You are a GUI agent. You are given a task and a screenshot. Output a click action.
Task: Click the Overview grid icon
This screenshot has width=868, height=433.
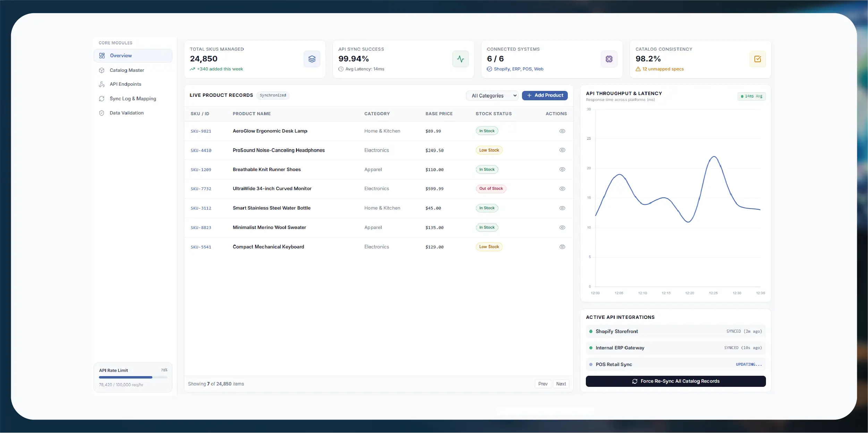[102, 56]
